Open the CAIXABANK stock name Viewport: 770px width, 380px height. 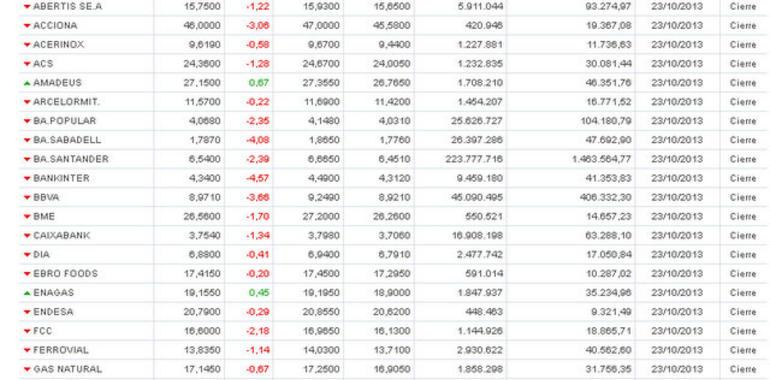pos(61,235)
